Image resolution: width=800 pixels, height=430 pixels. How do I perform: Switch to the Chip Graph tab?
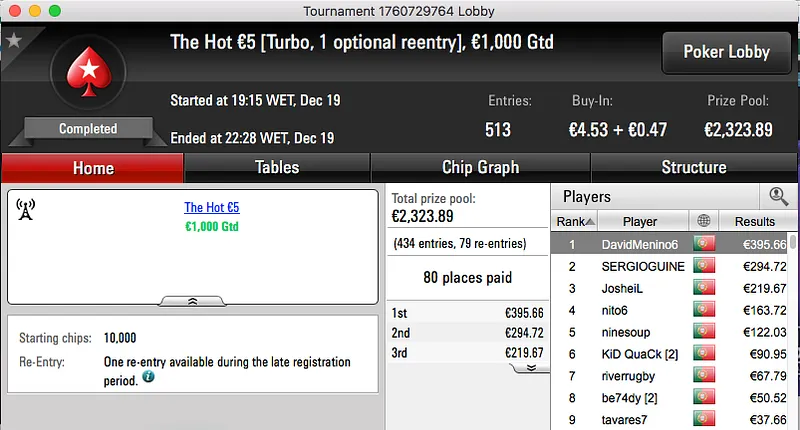click(x=480, y=168)
